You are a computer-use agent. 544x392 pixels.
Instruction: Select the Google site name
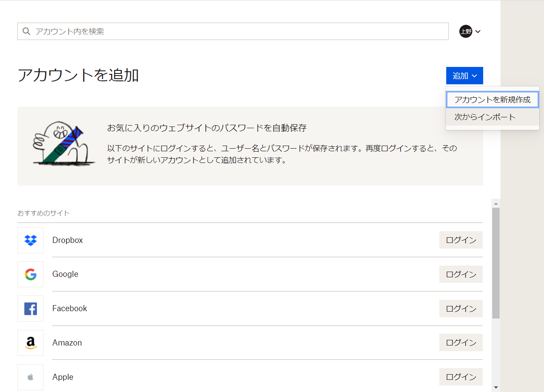(65, 274)
